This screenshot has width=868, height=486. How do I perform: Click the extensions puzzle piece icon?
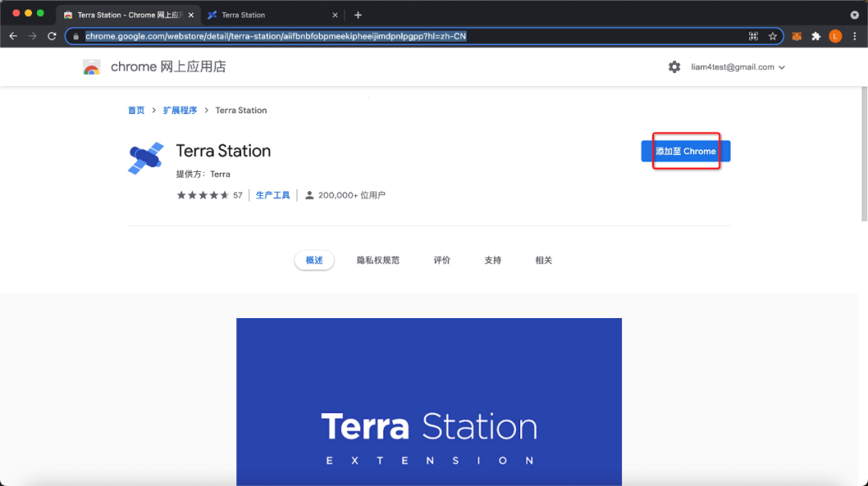tap(815, 36)
